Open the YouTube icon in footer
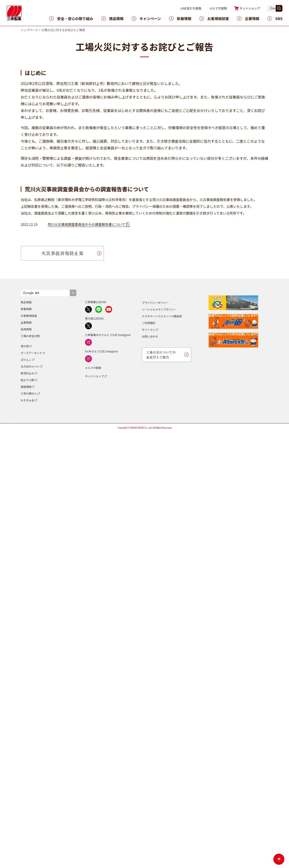This screenshot has height=868, width=289. (x=109, y=309)
